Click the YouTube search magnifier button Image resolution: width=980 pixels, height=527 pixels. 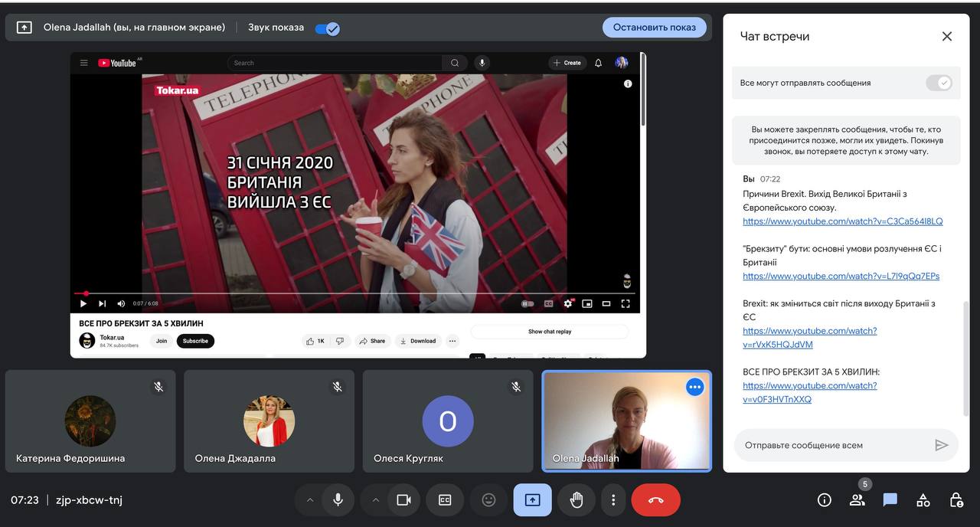[x=455, y=63]
